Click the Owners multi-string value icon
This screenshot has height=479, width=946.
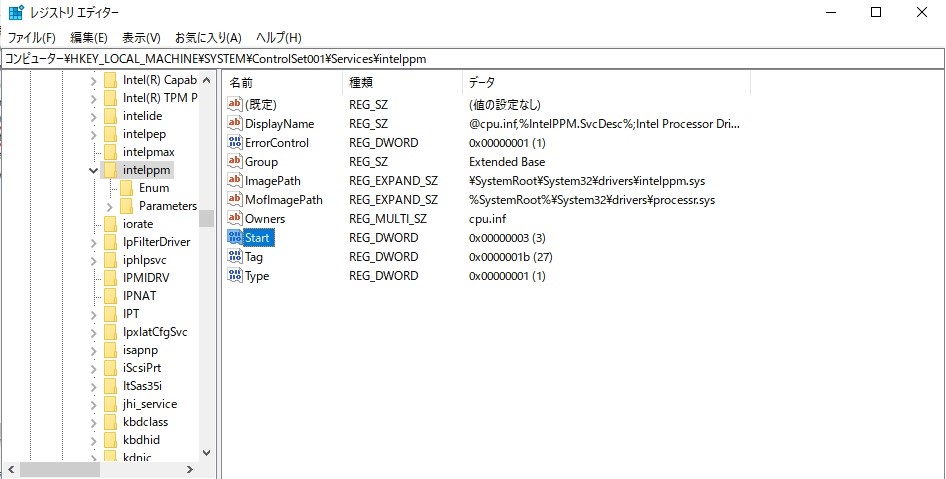pos(234,218)
